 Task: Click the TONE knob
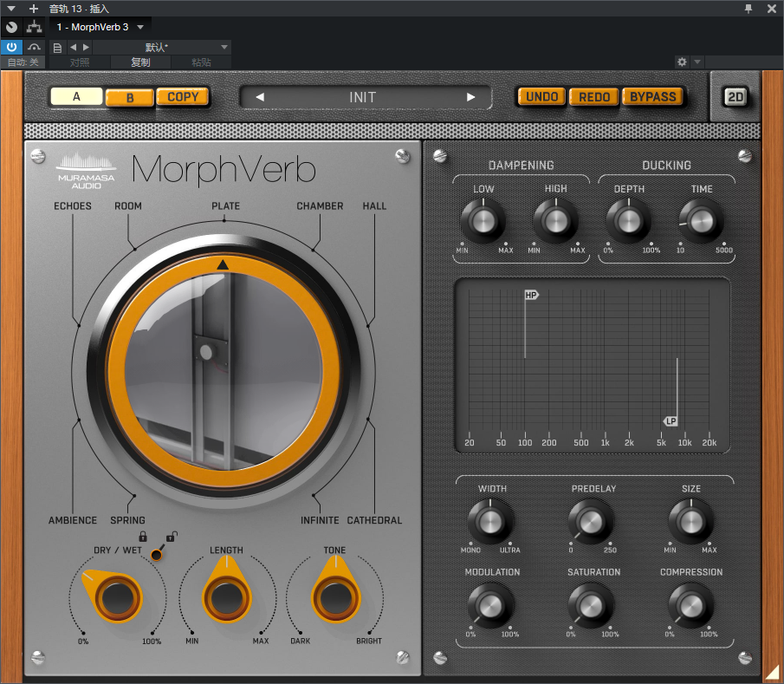[335, 598]
